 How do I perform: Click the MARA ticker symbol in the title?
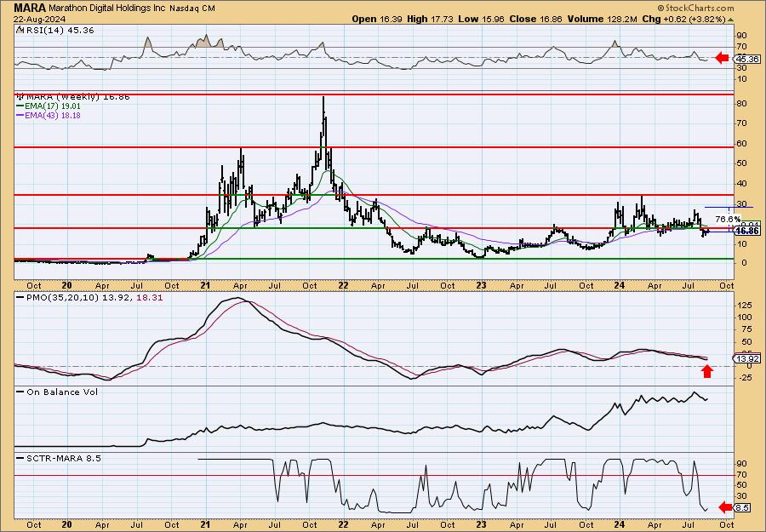(x=31, y=8)
